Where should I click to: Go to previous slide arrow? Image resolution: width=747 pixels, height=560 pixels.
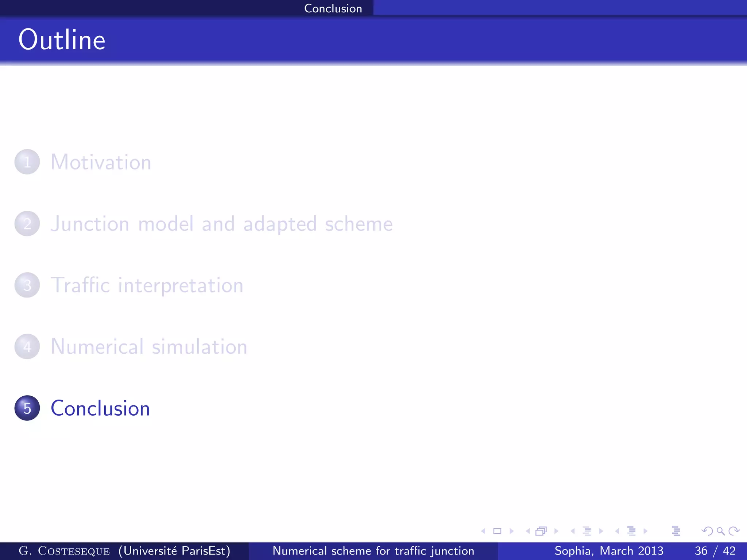click(x=483, y=531)
